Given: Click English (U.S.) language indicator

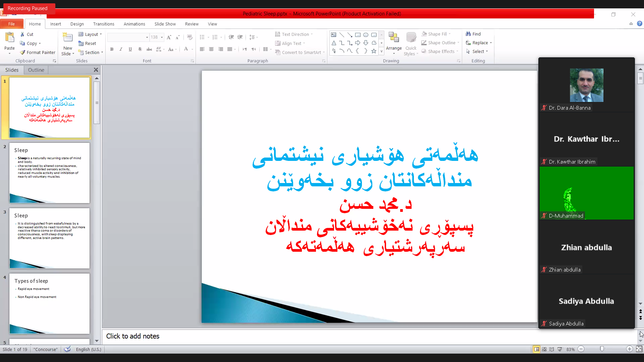Looking at the screenshot, I should point(89,349).
